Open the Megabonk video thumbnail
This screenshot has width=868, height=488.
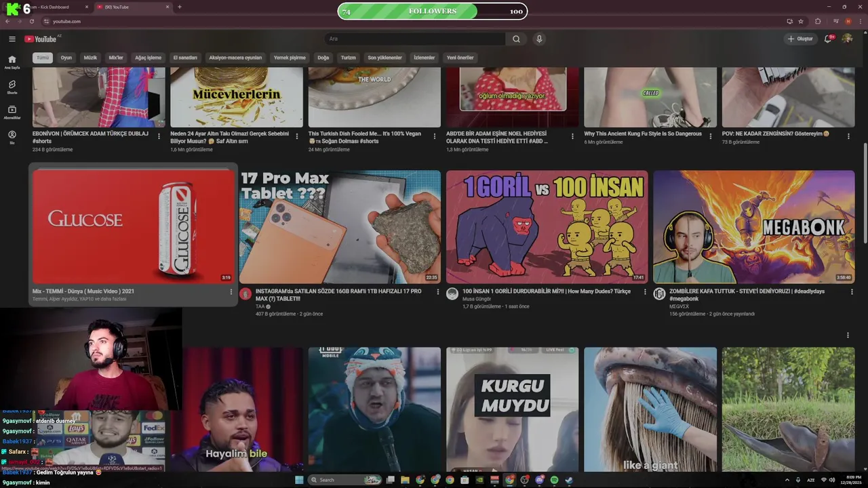(x=753, y=226)
